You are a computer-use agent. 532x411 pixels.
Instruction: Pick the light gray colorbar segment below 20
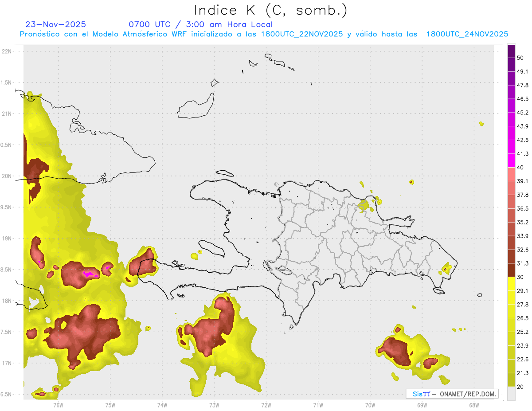click(x=511, y=394)
